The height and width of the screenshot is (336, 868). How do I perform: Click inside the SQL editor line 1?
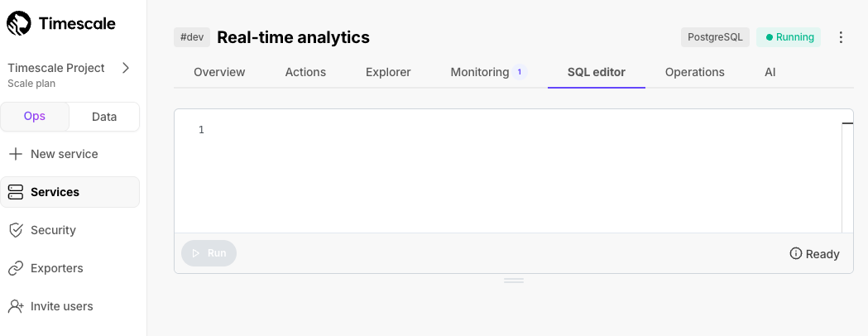[x=520, y=130]
